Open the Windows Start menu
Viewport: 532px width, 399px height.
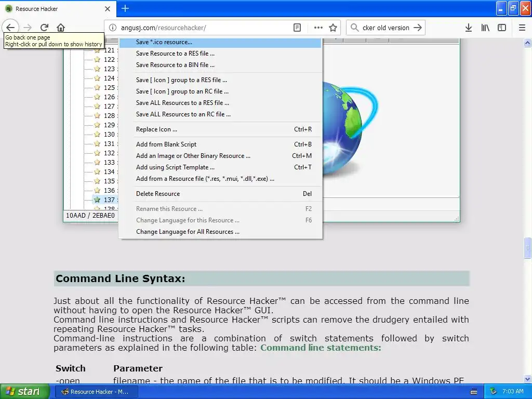25,392
